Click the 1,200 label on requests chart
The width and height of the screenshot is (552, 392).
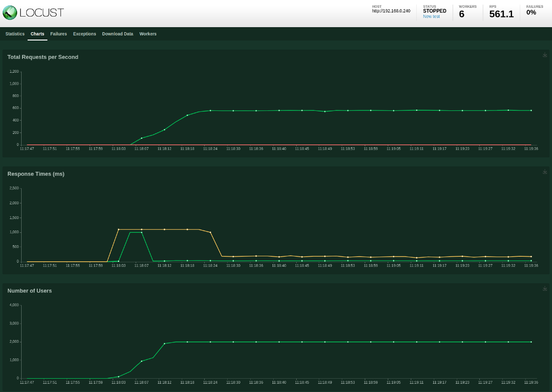tap(14, 71)
